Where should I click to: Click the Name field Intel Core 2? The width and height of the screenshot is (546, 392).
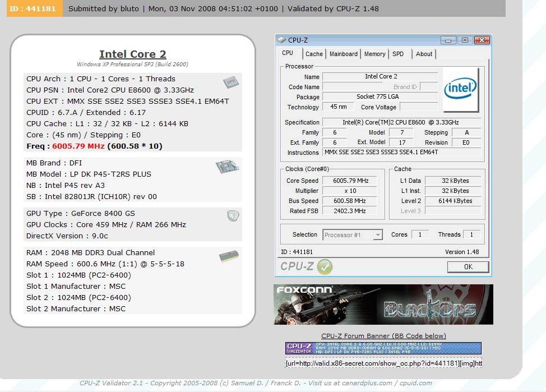pyautogui.click(x=380, y=76)
